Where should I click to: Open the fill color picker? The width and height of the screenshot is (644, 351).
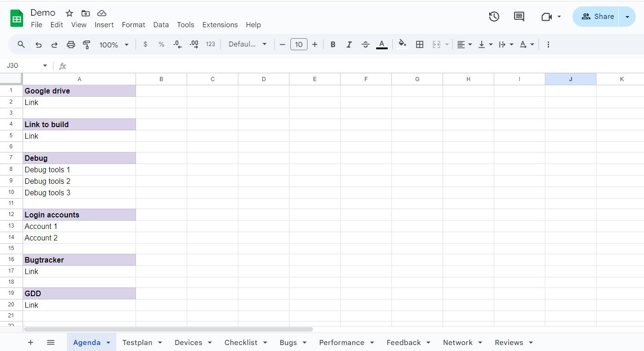click(x=402, y=45)
